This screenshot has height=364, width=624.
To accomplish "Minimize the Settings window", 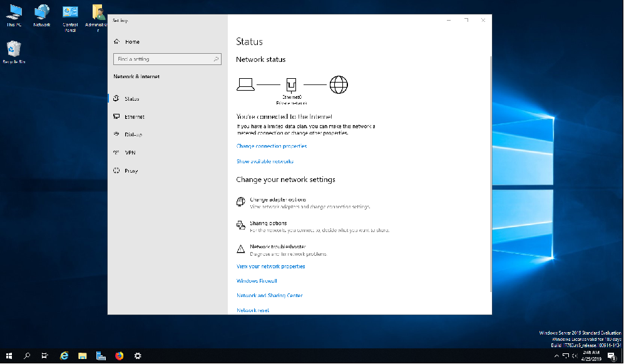I will pyautogui.click(x=449, y=20).
